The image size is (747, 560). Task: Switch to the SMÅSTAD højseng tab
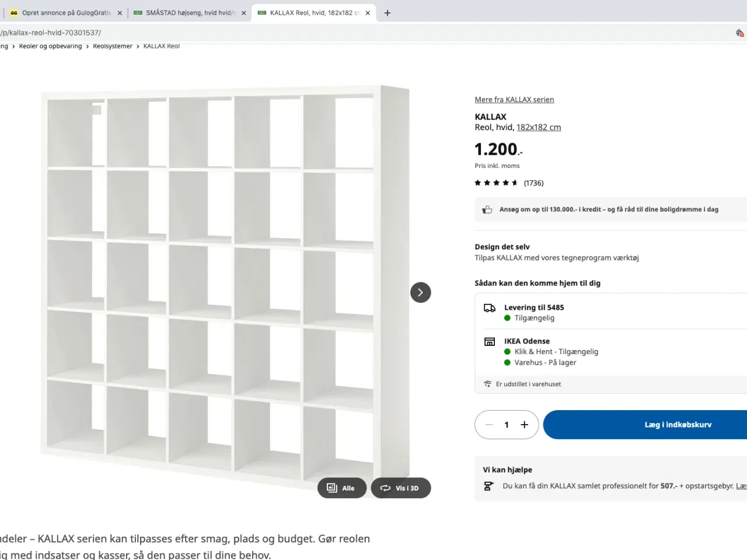click(187, 12)
